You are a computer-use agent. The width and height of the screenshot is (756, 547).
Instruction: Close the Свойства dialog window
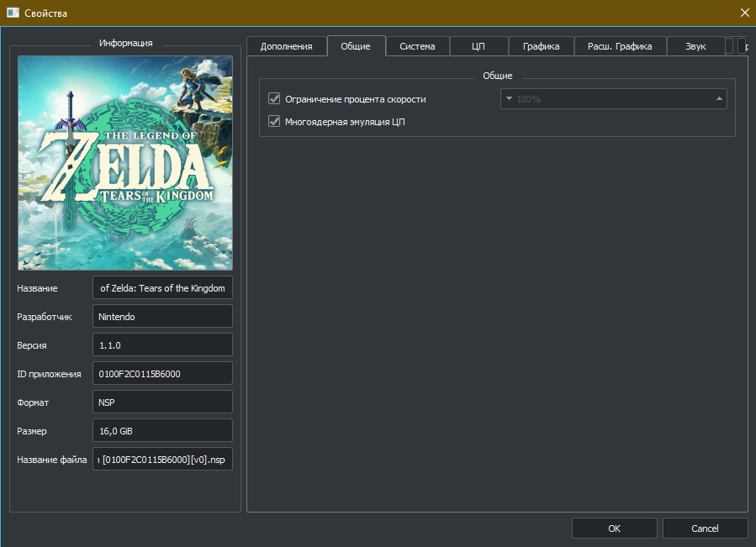tap(744, 13)
